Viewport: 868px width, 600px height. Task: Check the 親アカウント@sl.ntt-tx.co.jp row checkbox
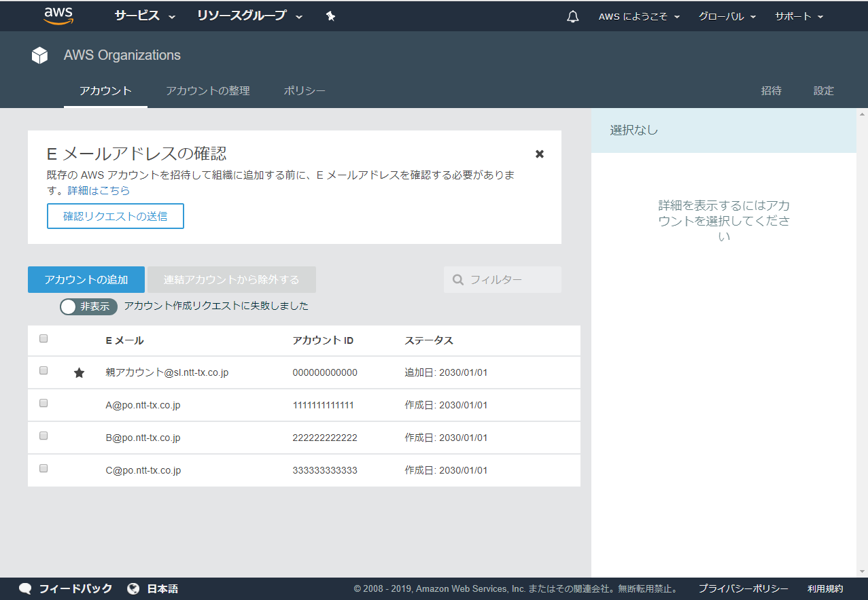[44, 370]
